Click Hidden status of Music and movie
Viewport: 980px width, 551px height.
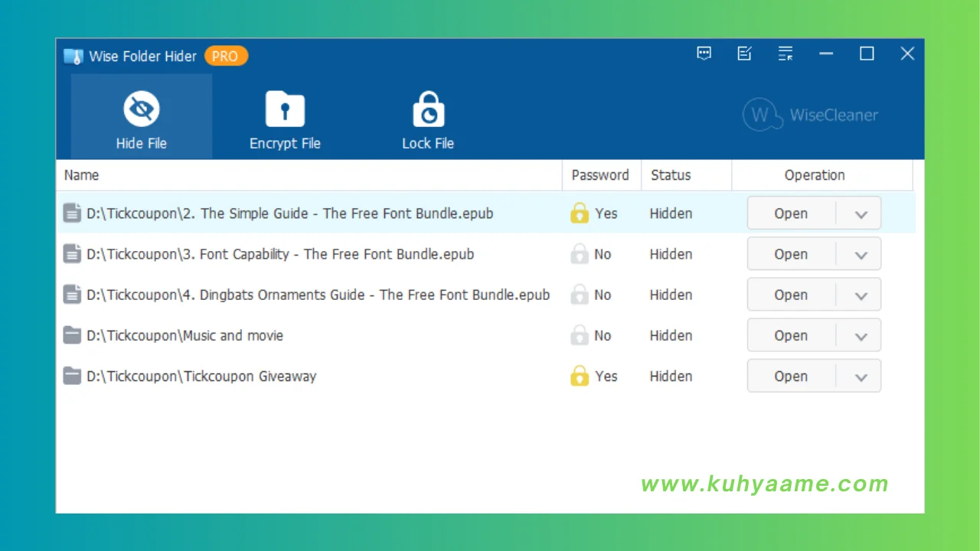tap(671, 335)
